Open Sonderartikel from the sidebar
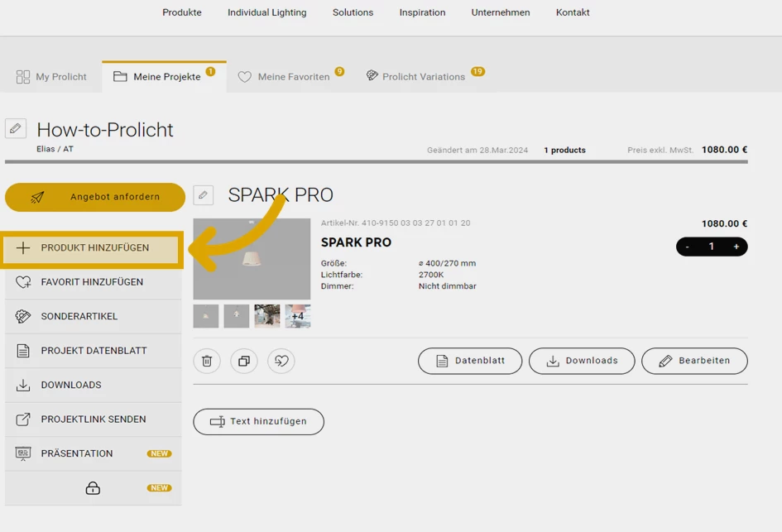This screenshot has height=532, width=782. (x=79, y=316)
